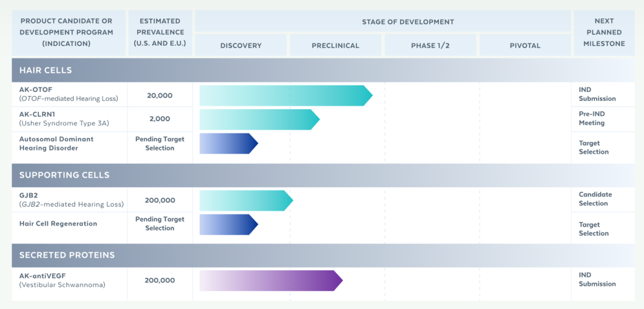Click the Vestibular Schwannoma indication
This screenshot has width=644, height=309.
pos(62,285)
